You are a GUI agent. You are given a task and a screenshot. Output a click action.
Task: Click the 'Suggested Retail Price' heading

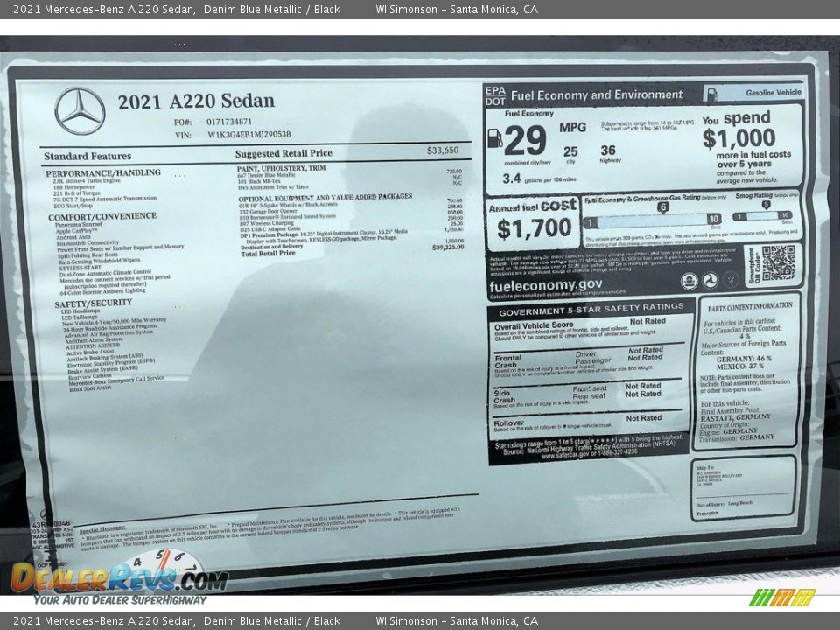[x=283, y=153]
